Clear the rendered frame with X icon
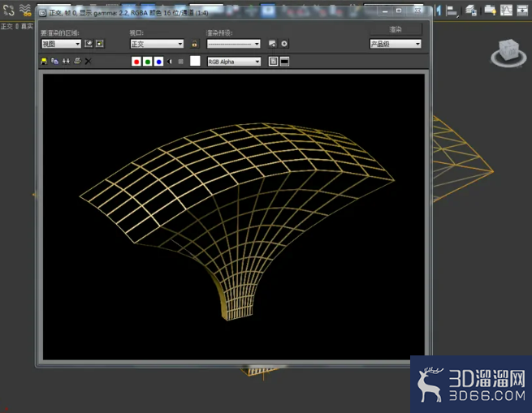Viewport: 532px width, 413px height. (x=89, y=62)
